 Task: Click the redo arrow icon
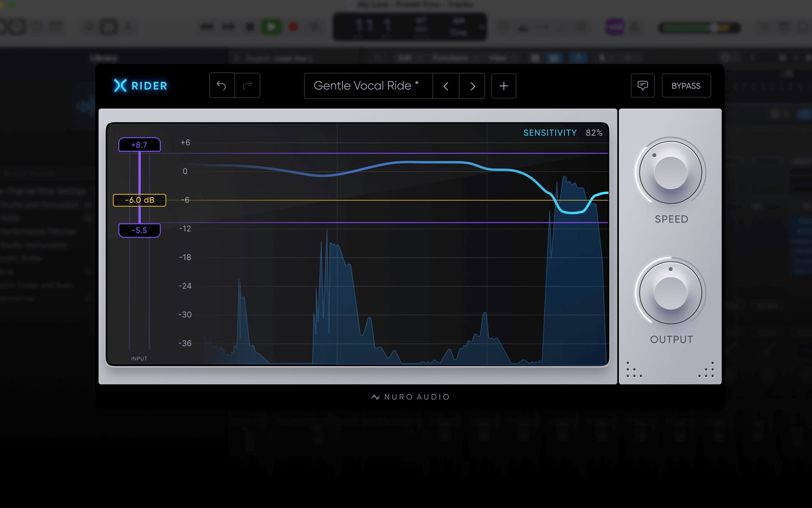(247, 86)
